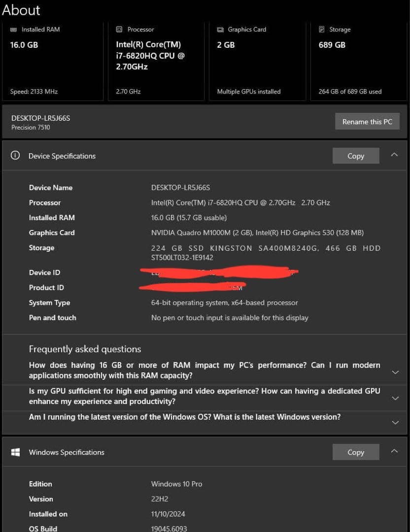Copy the Windows specifications
Image resolution: width=410 pixels, height=532 pixels.
click(x=355, y=452)
